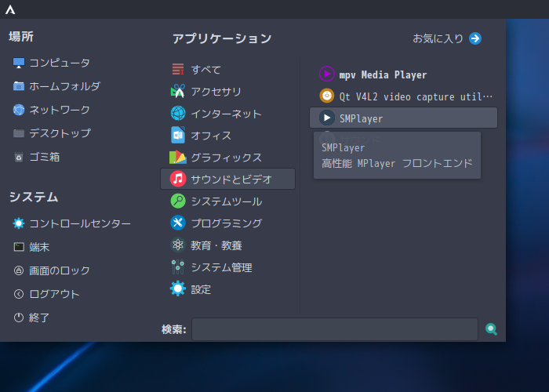Choose 終了 shutdown label
This screenshot has height=392, width=549.
[x=39, y=318]
